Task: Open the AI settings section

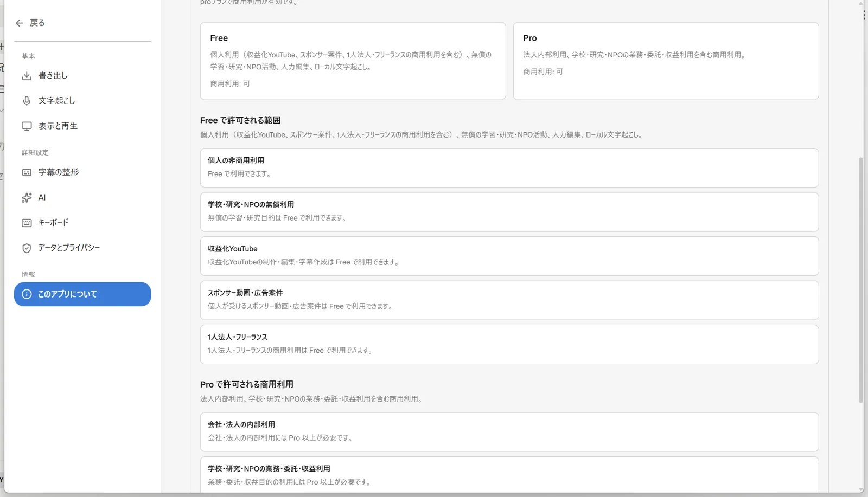Action: pos(82,198)
